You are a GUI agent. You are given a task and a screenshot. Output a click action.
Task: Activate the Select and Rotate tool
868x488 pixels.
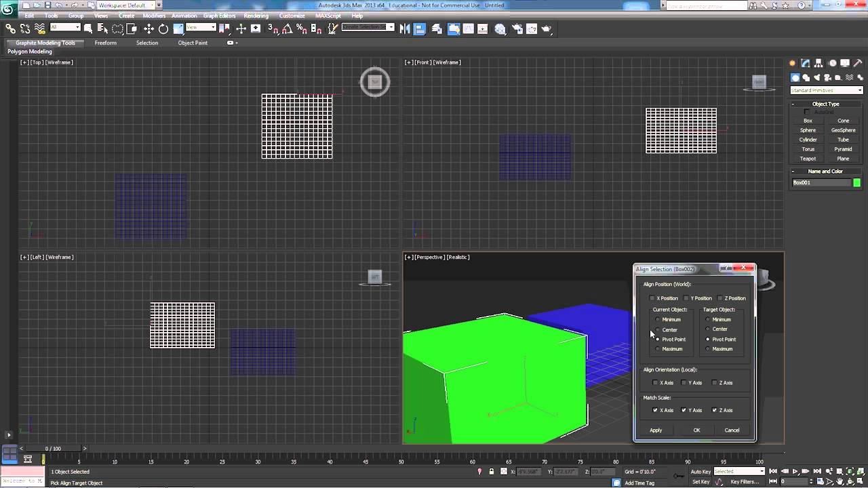tap(163, 28)
